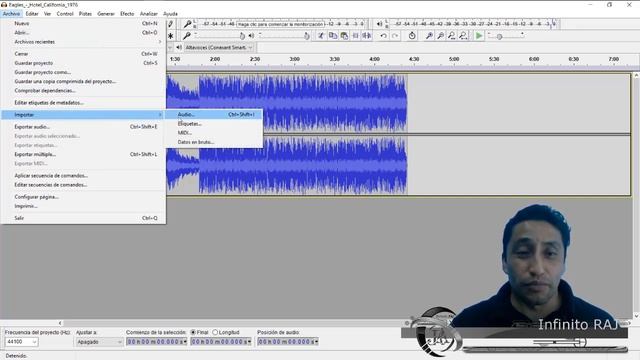Select the Final radio button

tap(193, 332)
